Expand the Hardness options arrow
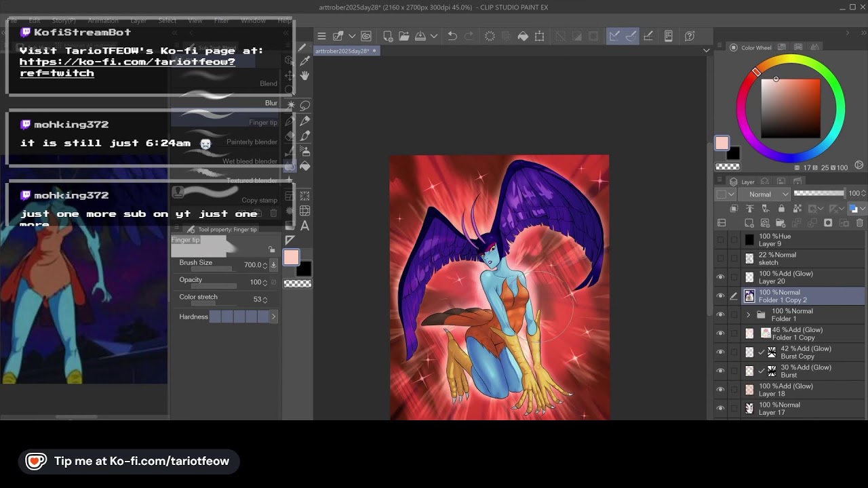This screenshot has height=488, width=868. coord(273,317)
